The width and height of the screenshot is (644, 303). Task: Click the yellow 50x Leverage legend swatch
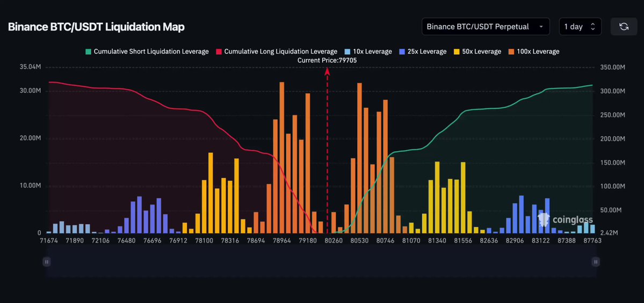[x=457, y=51]
